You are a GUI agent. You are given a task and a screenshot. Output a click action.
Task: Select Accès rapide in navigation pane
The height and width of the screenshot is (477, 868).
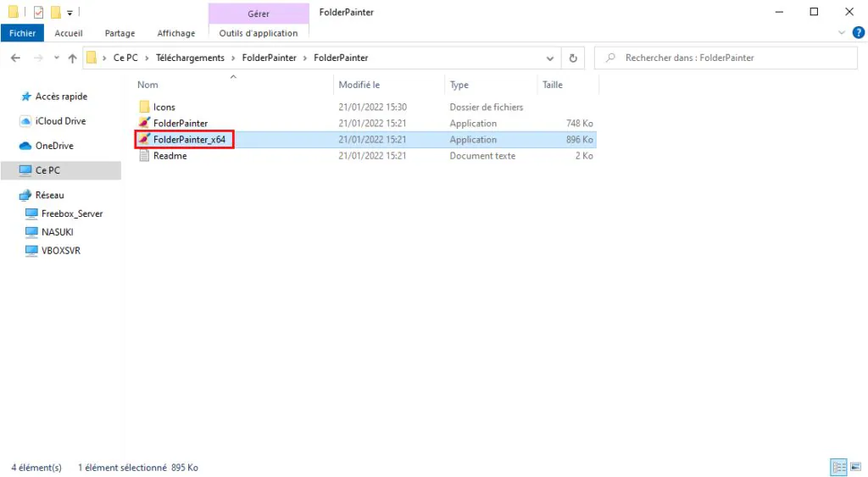pos(61,97)
